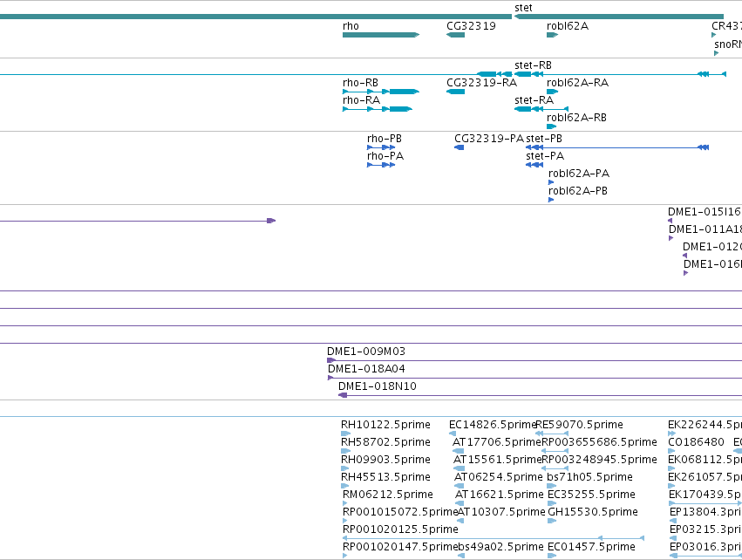
Task: Click the robl62A-RB transcript label
Action: [576, 118]
